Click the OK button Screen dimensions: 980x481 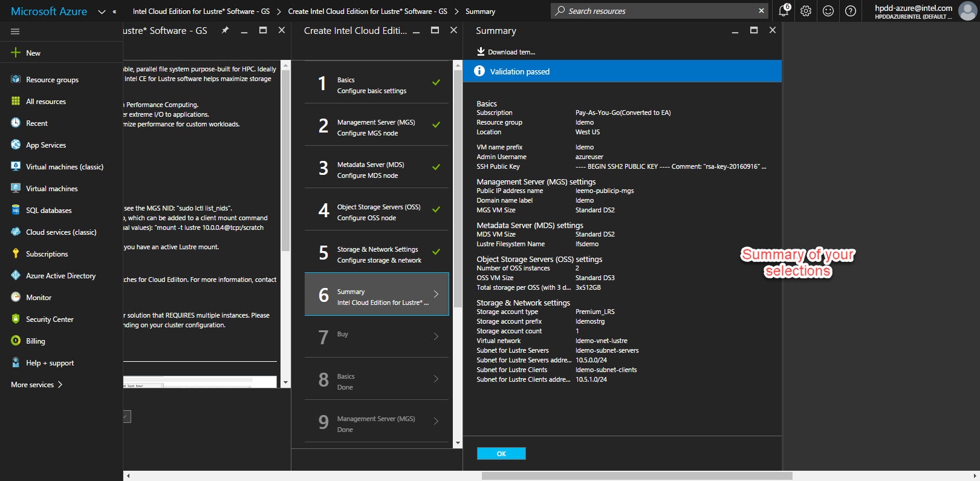click(501, 453)
